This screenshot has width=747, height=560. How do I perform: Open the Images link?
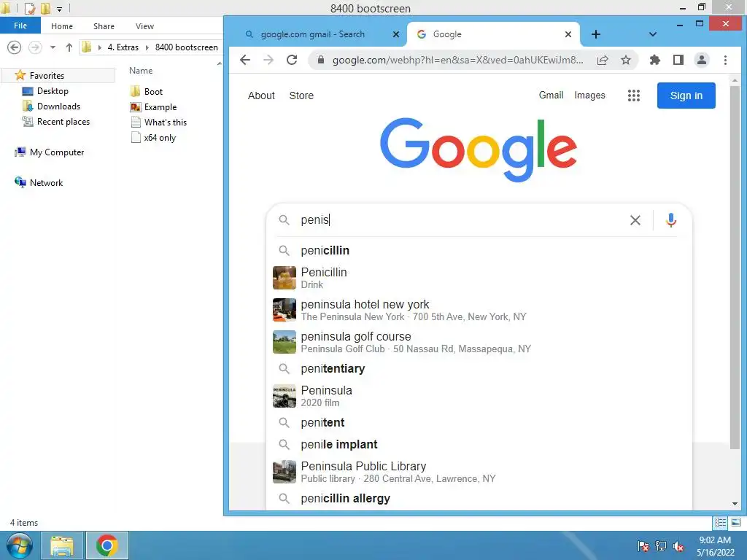pos(589,96)
